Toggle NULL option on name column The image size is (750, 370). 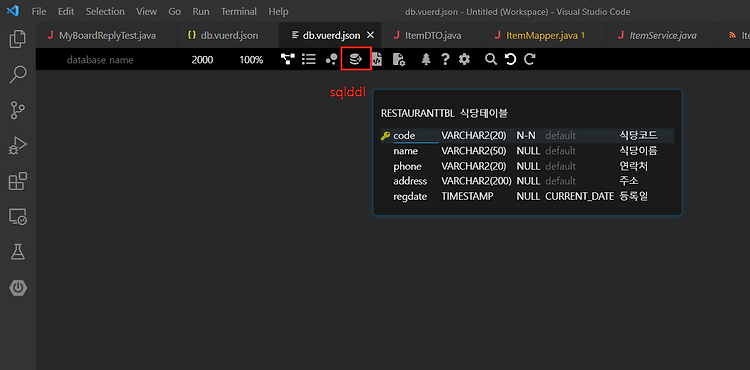(x=528, y=151)
